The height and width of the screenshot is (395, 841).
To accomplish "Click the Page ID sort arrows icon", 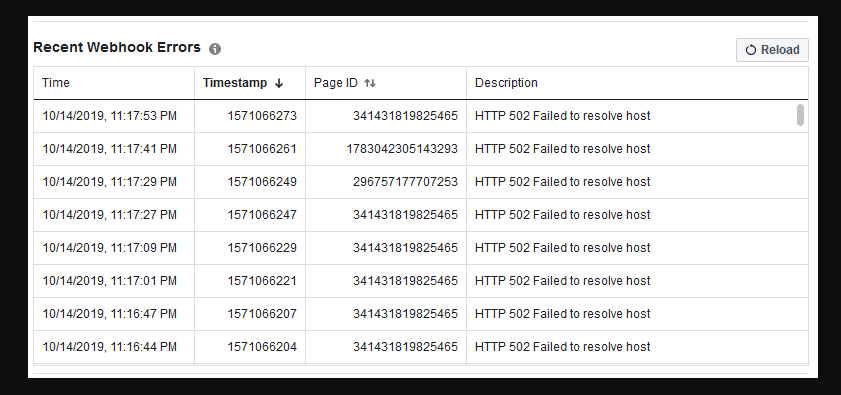I will [x=370, y=83].
